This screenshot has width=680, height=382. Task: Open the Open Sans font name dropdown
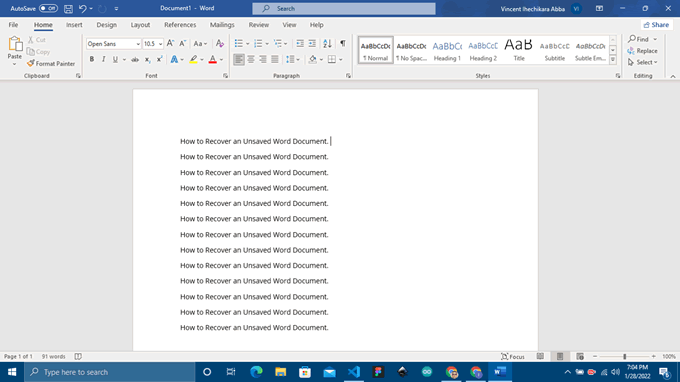pos(138,44)
